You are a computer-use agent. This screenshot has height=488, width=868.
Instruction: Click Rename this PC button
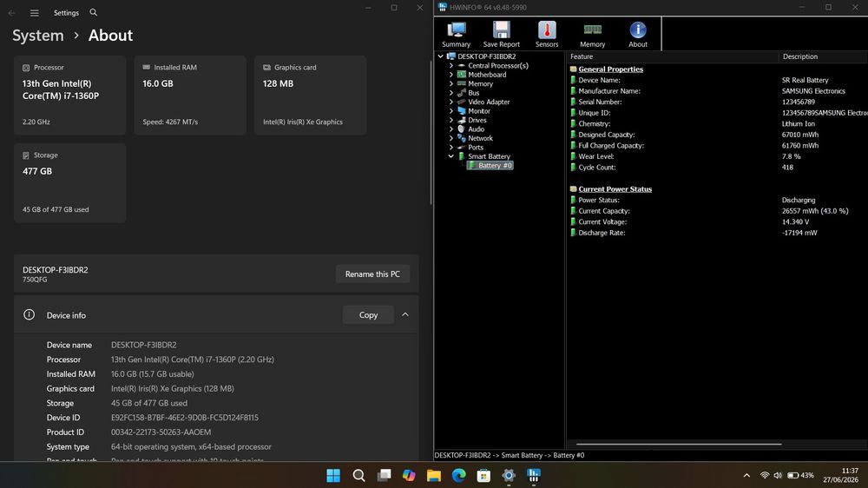(x=372, y=274)
